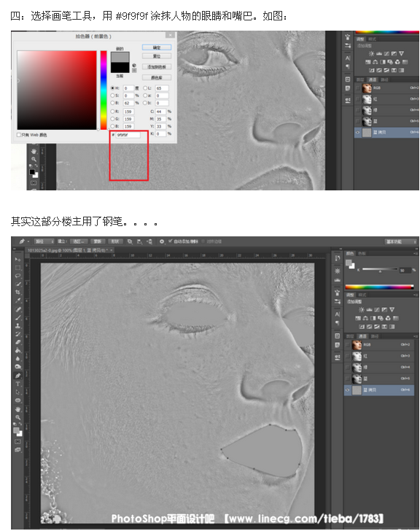Click the hex color input field
The height and width of the screenshot is (531, 420).
(x=128, y=134)
